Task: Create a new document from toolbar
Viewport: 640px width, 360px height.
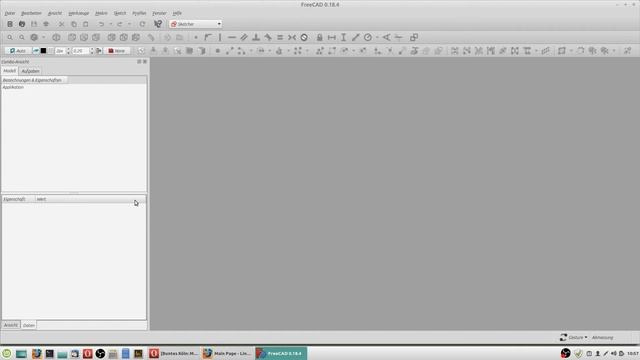Action: (10, 24)
